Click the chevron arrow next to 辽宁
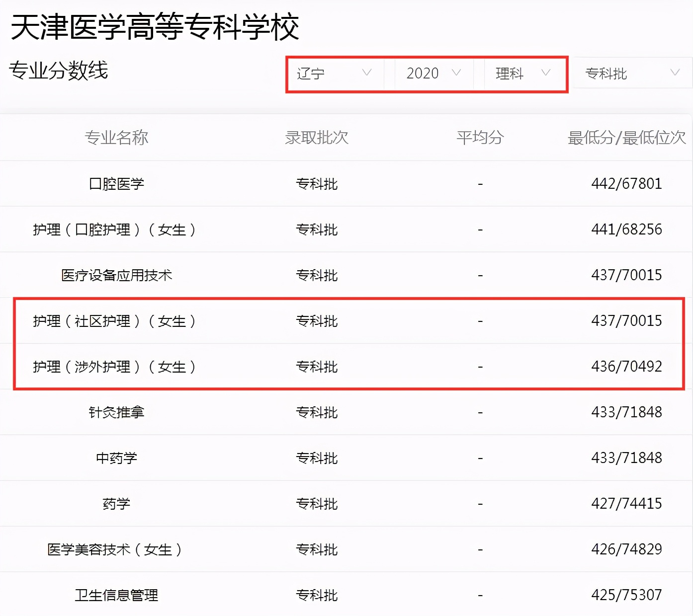The height and width of the screenshot is (616, 693). [367, 74]
